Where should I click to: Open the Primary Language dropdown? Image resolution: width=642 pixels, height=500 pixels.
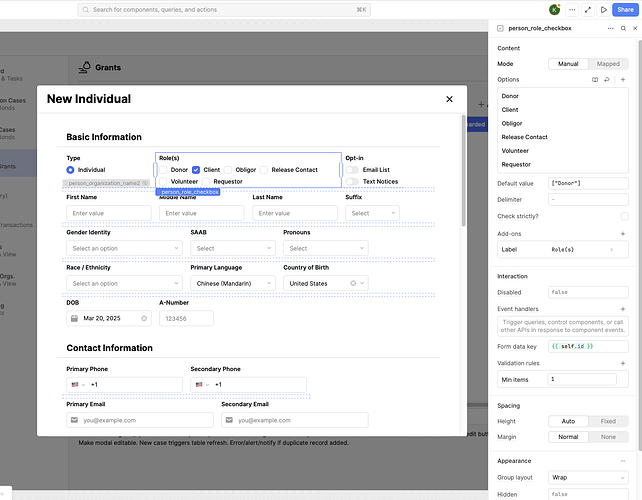(x=233, y=283)
